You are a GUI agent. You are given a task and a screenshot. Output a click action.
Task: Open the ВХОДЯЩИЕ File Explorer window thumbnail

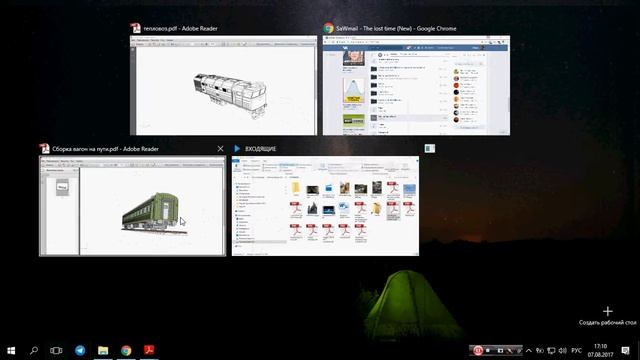click(325, 206)
